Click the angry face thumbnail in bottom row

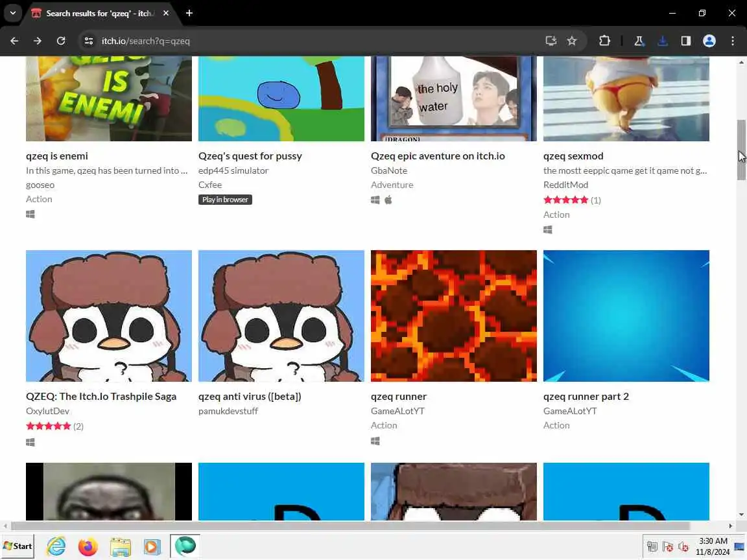click(x=109, y=491)
